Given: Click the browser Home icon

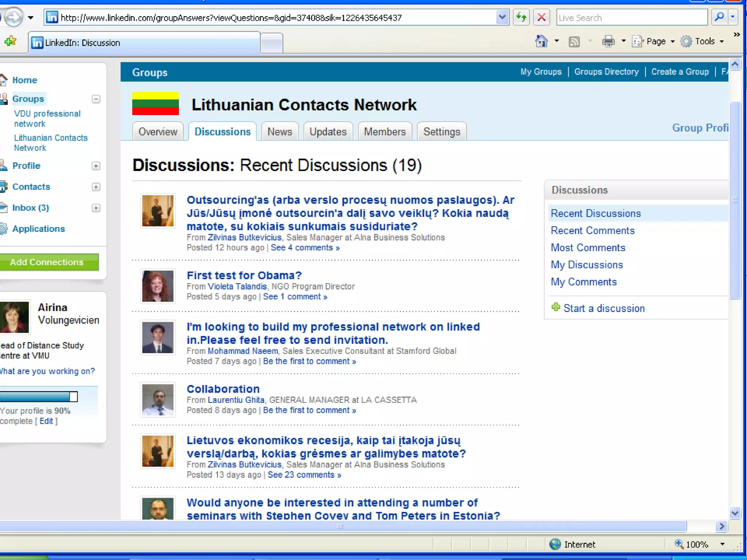Looking at the screenshot, I should pyautogui.click(x=541, y=42).
